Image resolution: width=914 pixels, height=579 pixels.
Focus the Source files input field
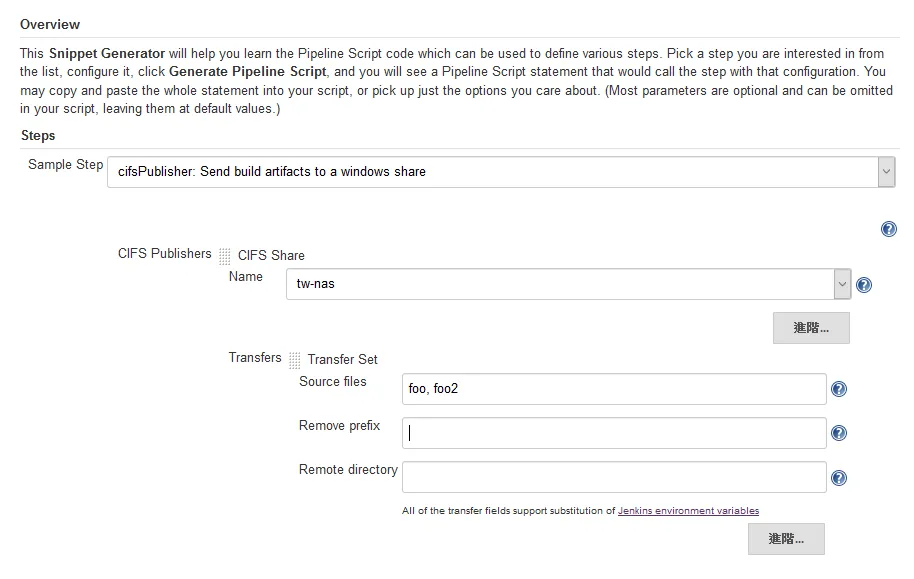[x=613, y=389]
